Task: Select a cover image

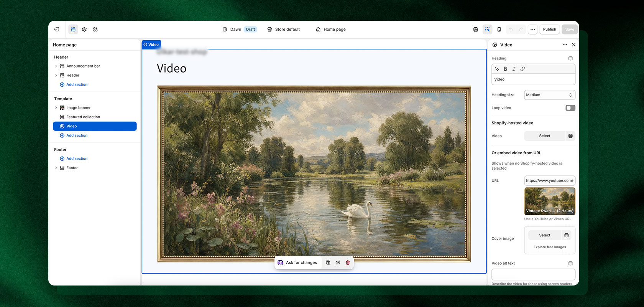Action: (544, 235)
